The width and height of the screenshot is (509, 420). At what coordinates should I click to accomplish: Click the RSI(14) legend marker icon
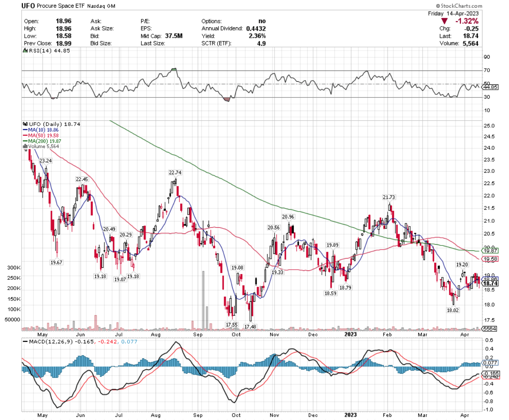coord(25,50)
